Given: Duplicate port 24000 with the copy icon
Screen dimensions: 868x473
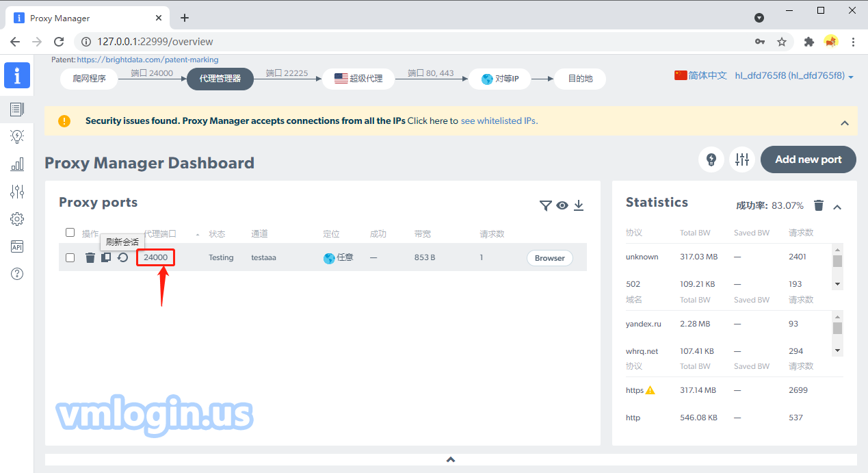Looking at the screenshot, I should [x=106, y=258].
